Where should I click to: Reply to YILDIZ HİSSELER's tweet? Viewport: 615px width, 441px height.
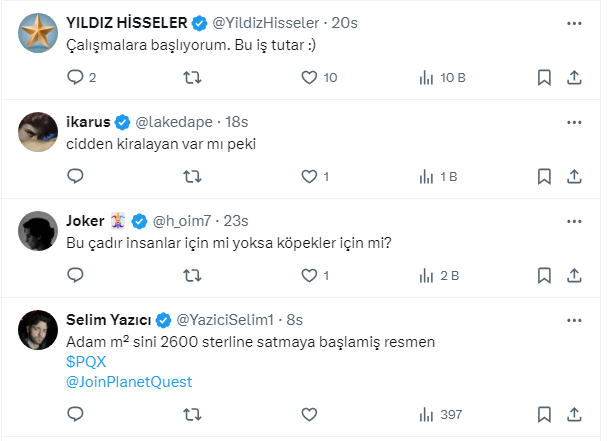click(75, 77)
